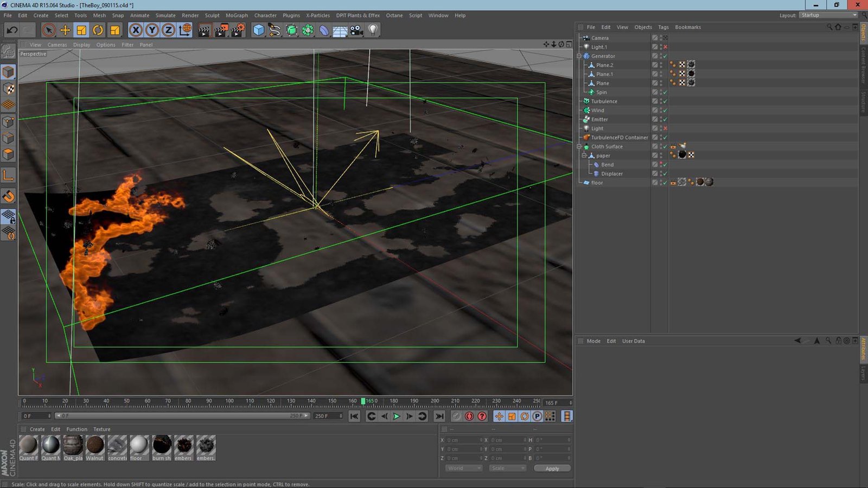
Task: Add a Cube primitive object
Action: point(259,30)
